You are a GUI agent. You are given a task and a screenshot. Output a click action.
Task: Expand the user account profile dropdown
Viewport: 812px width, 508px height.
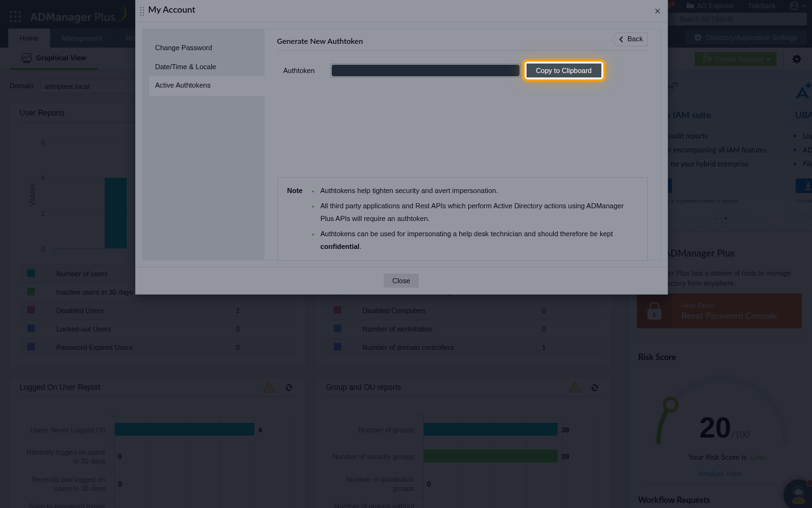coord(797,6)
